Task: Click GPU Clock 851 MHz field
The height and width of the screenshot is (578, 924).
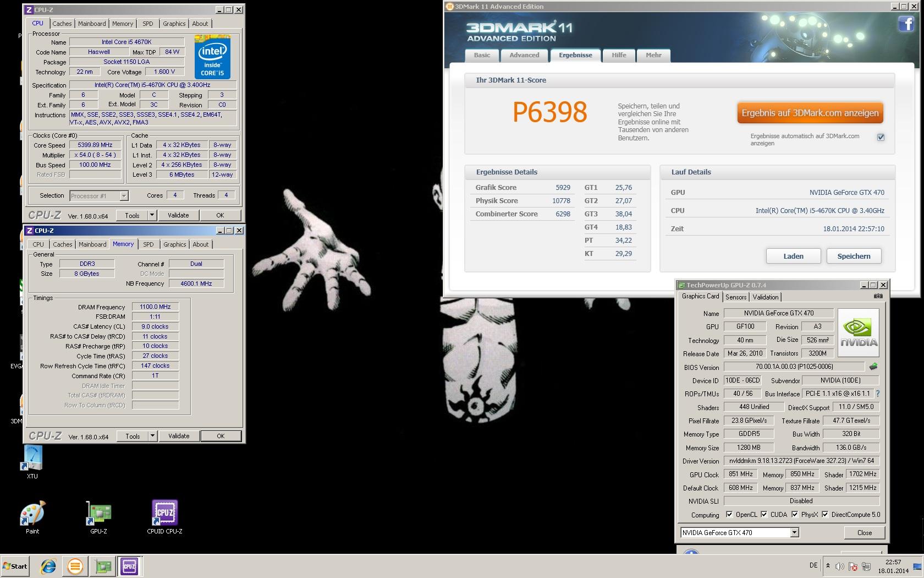Action: 741,474
